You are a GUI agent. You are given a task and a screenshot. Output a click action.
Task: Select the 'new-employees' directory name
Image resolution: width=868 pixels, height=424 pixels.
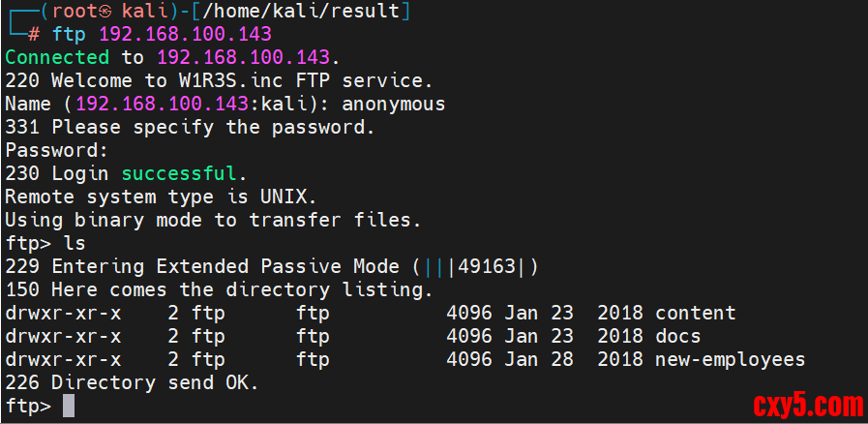tap(730, 360)
